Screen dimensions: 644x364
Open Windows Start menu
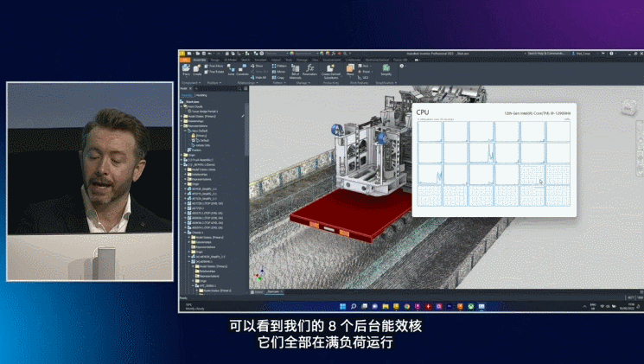(x=342, y=306)
